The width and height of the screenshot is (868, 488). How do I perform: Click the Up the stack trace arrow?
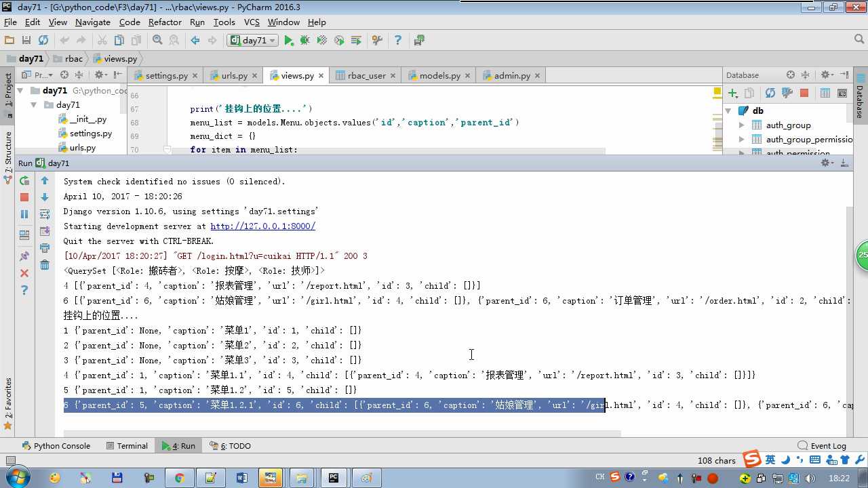45,181
